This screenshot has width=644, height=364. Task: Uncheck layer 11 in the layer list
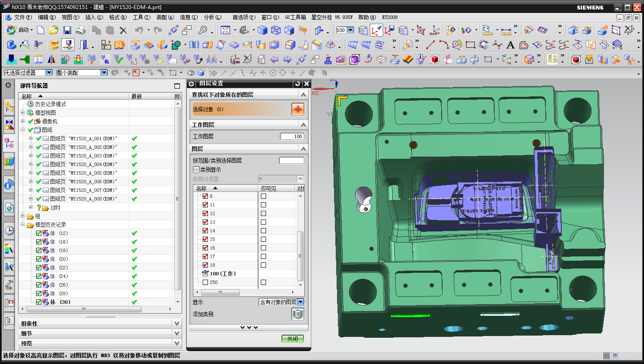click(205, 205)
